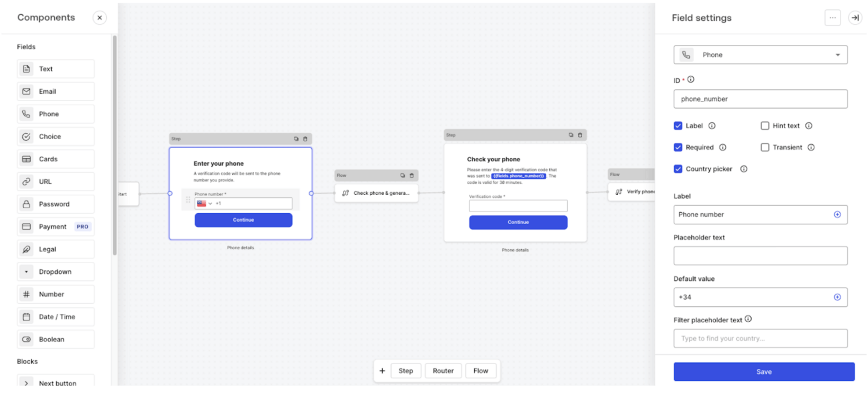Duplicate the Check your phone step

571,135
